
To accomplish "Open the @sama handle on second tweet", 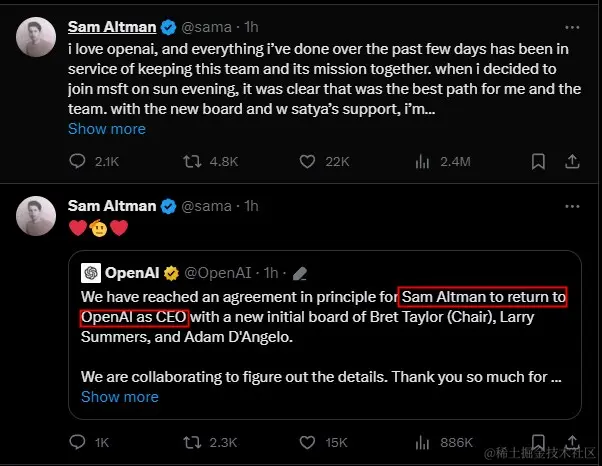I will 208,206.
